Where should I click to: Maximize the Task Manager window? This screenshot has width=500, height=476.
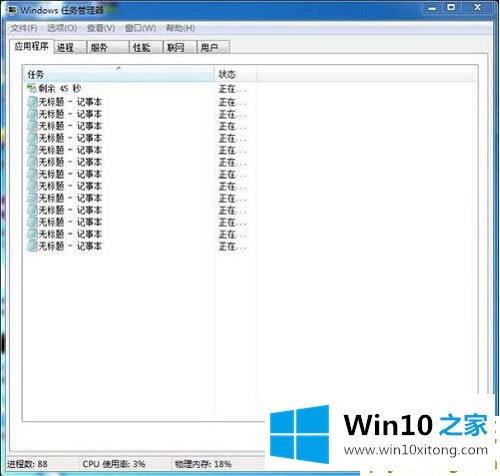pos(451,8)
